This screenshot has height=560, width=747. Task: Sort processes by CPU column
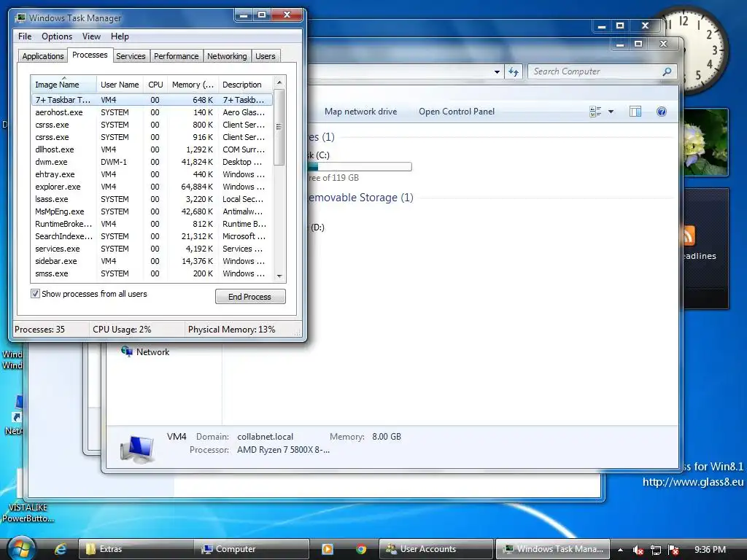tap(155, 85)
